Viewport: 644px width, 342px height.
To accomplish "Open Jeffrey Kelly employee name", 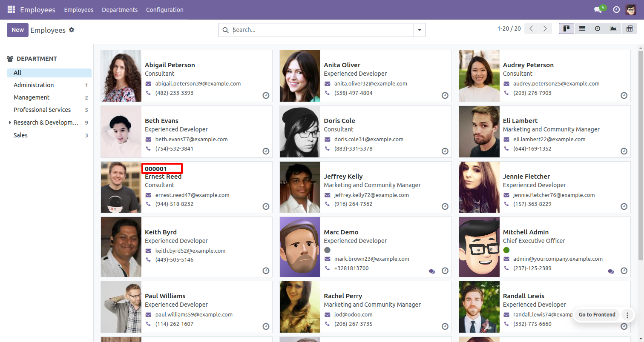I will click(x=343, y=176).
